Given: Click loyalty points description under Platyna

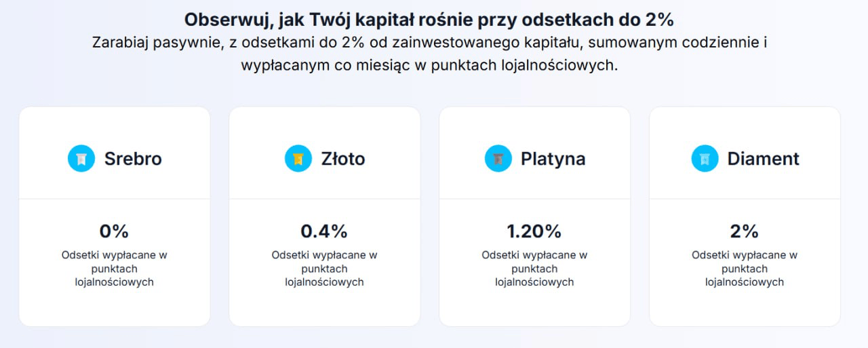Looking at the screenshot, I should point(534,269).
